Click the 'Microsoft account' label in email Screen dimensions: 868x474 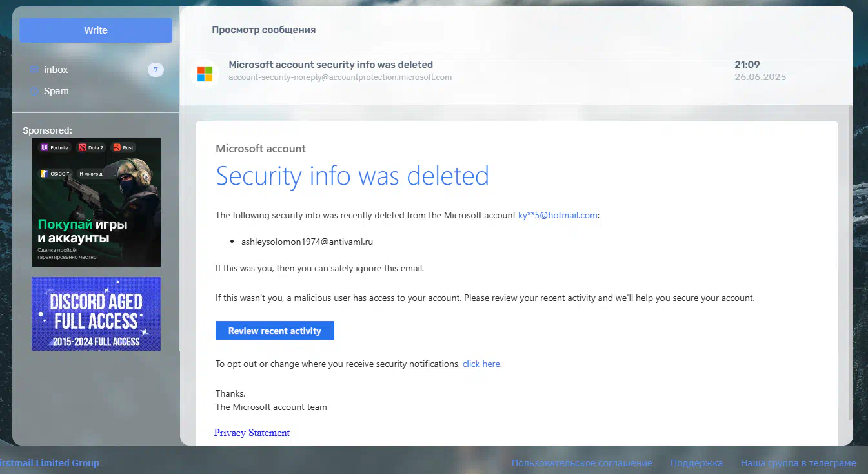261,149
